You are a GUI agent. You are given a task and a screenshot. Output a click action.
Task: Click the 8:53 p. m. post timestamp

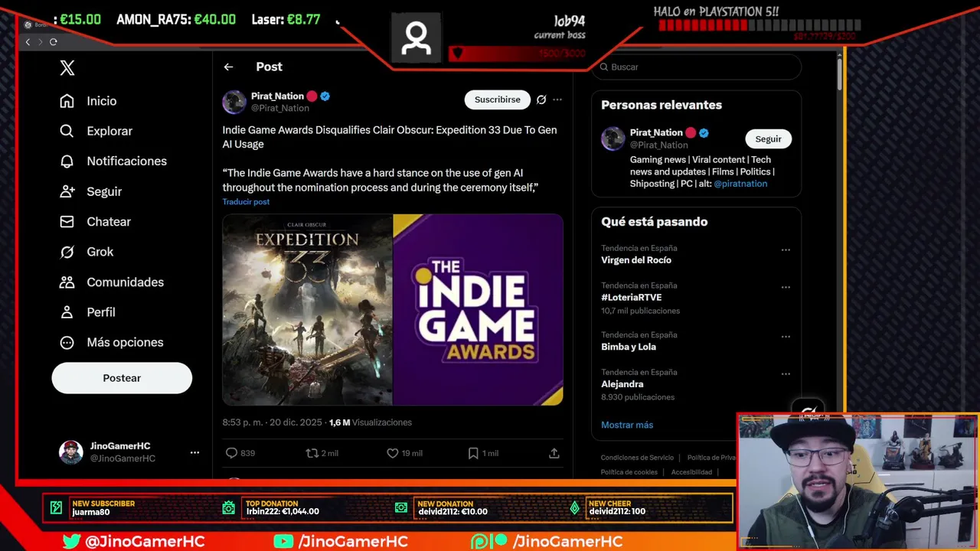tap(272, 422)
